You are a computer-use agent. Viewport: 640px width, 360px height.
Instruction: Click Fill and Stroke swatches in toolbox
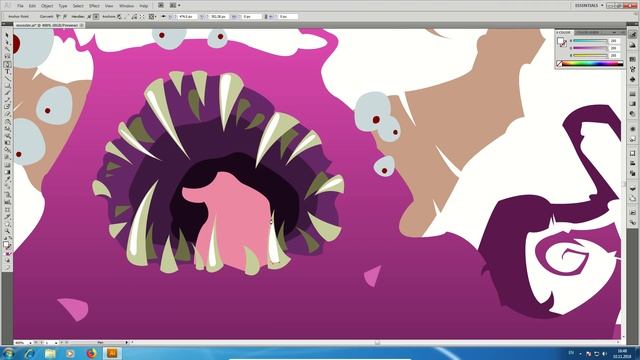click(7, 245)
